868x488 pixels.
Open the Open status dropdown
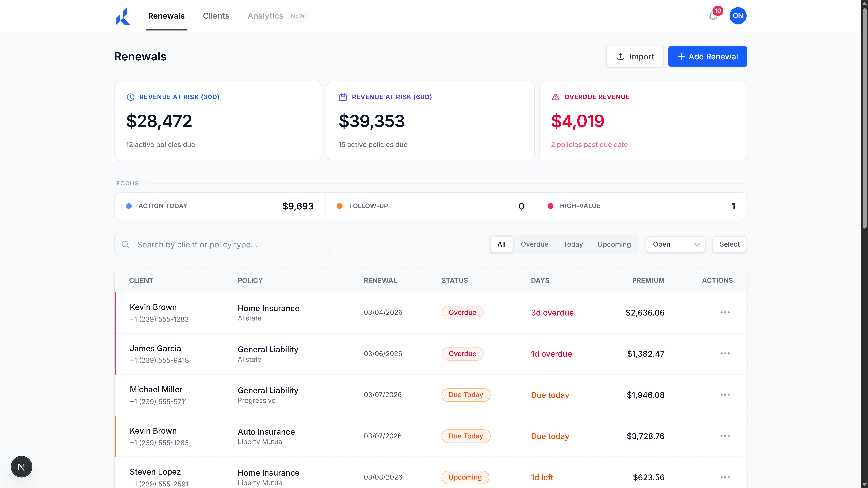[x=675, y=244]
